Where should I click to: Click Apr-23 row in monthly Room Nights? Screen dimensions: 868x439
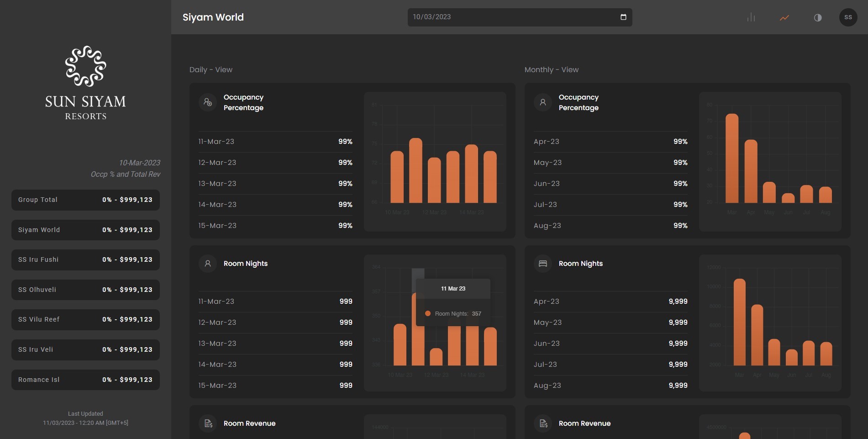pyautogui.click(x=610, y=301)
